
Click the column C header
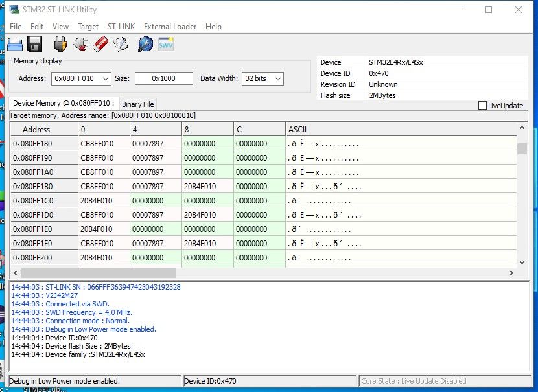click(259, 130)
